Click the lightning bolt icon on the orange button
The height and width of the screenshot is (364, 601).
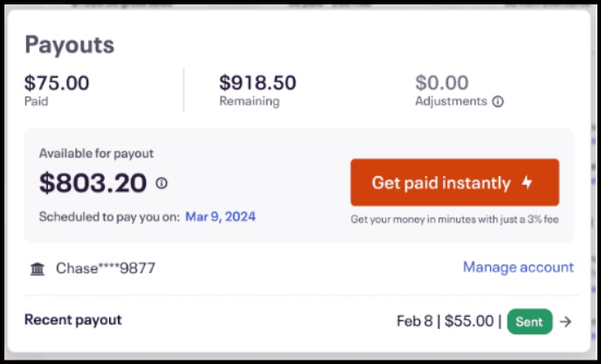point(527,182)
